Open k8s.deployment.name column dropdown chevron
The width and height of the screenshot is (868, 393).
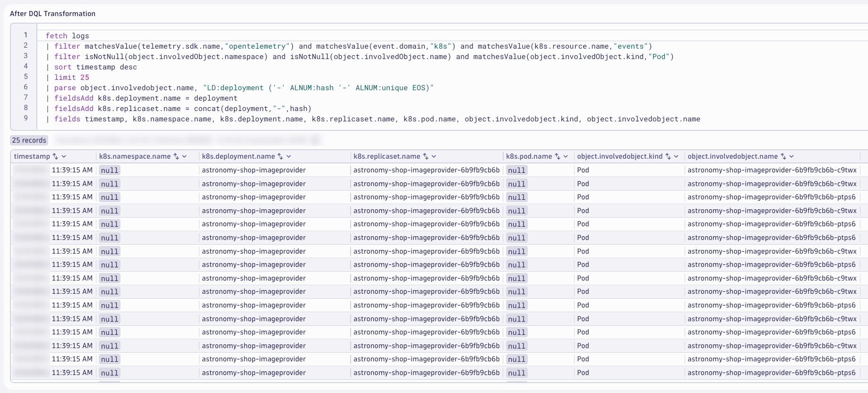point(289,156)
